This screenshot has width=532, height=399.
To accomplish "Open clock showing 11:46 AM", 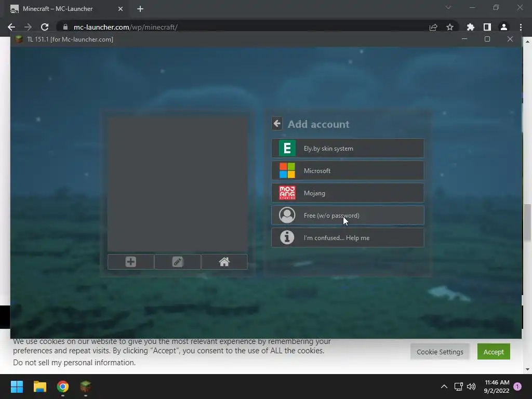I will click(497, 387).
